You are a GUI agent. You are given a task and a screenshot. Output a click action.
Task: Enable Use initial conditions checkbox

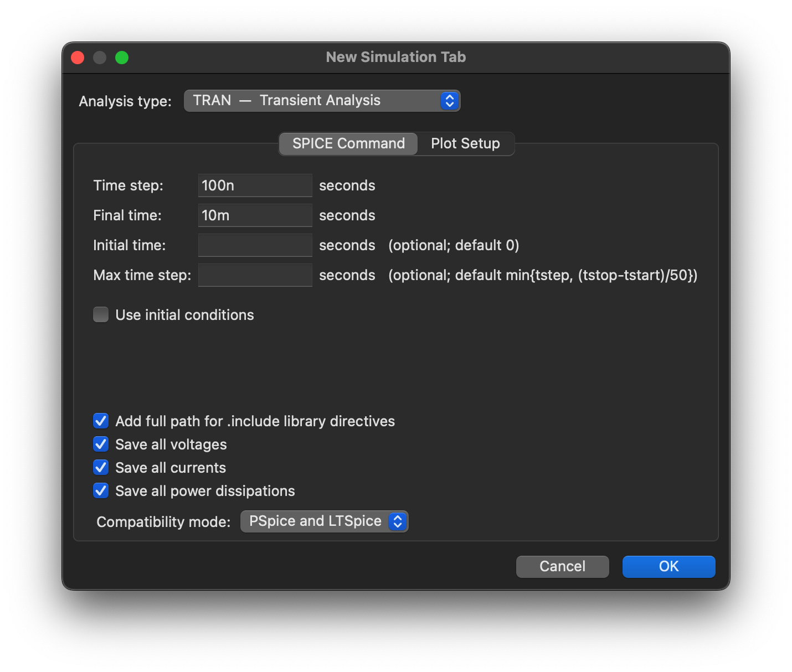101,315
